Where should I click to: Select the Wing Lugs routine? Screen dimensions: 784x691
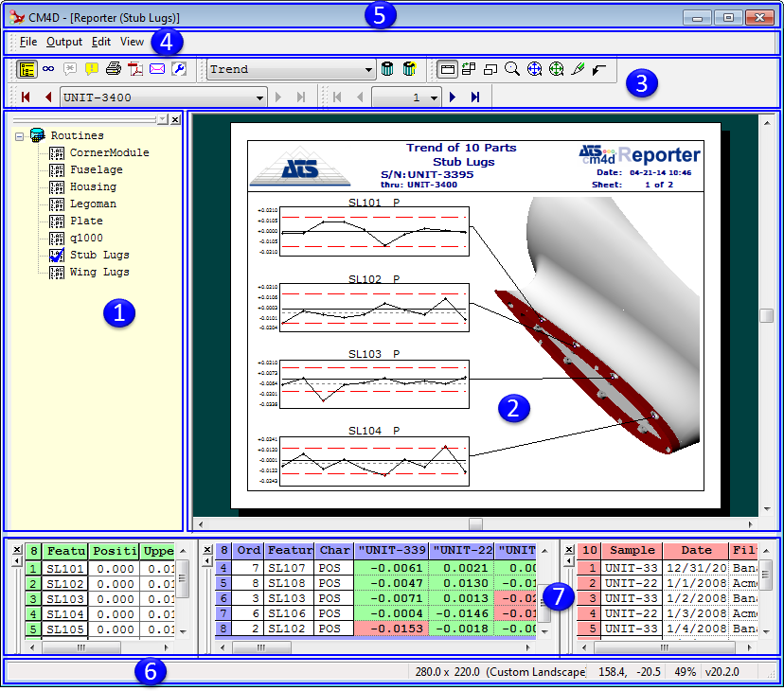click(99, 272)
